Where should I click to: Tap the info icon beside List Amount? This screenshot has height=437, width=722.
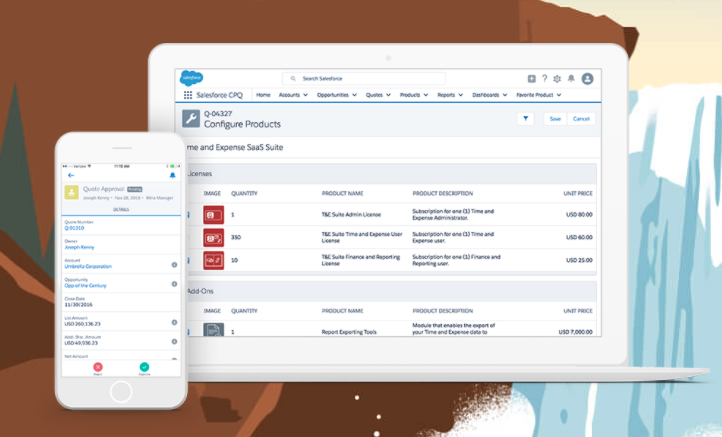[x=174, y=322]
